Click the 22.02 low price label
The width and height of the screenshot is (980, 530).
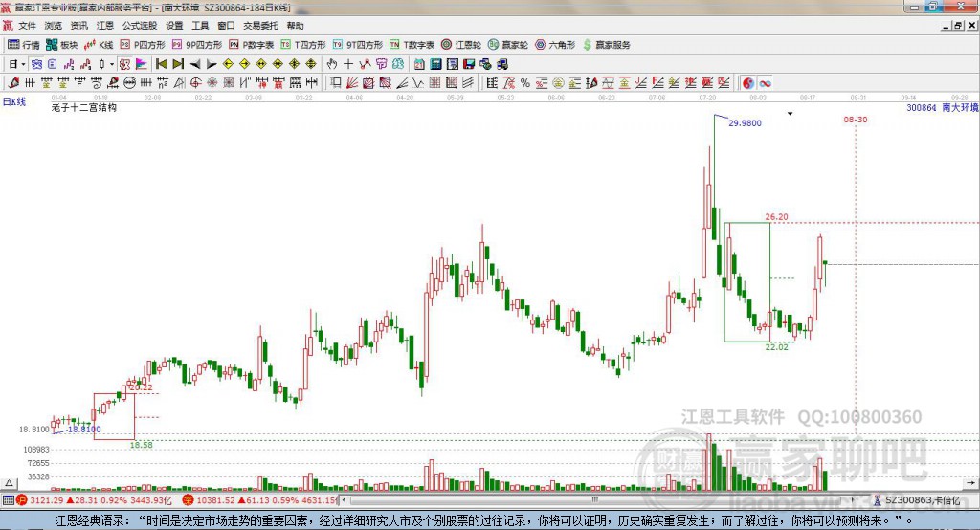pyautogui.click(x=777, y=347)
